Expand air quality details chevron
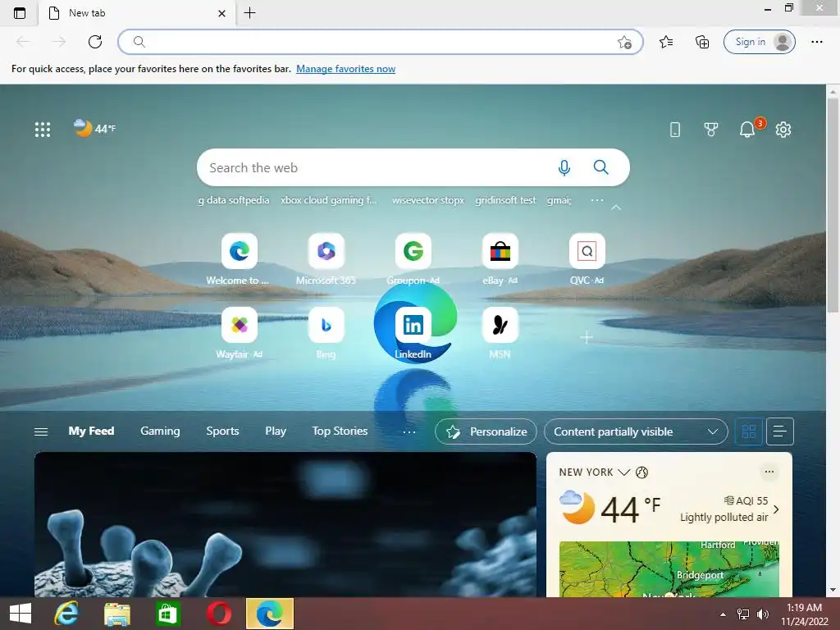The image size is (840, 630). click(x=776, y=509)
